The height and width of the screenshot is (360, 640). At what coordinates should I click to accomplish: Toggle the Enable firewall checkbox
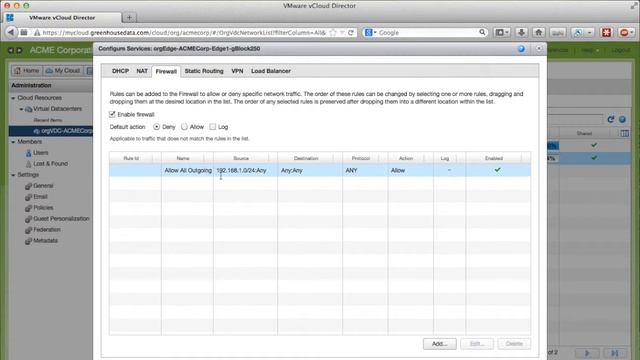click(112, 114)
